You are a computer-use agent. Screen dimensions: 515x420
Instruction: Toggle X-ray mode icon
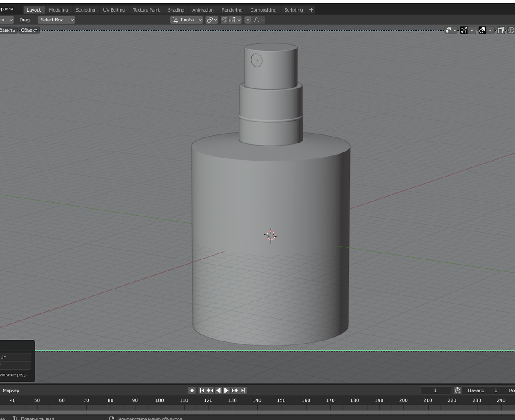[500, 30]
